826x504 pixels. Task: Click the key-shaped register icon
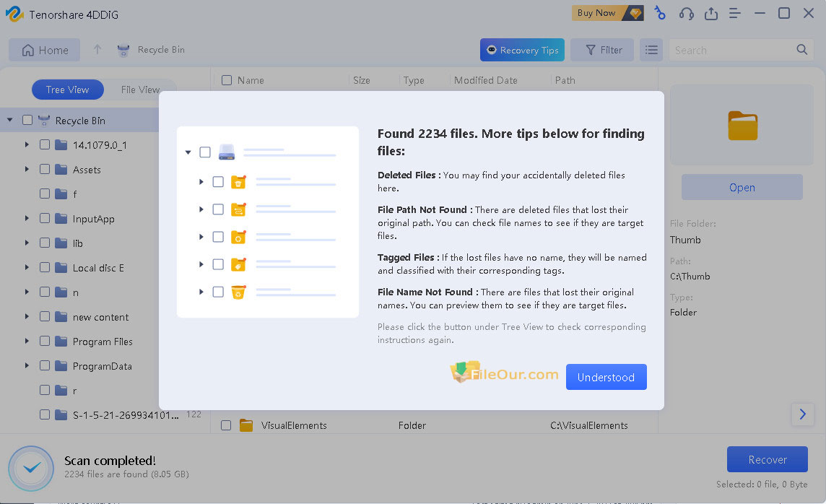660,13
